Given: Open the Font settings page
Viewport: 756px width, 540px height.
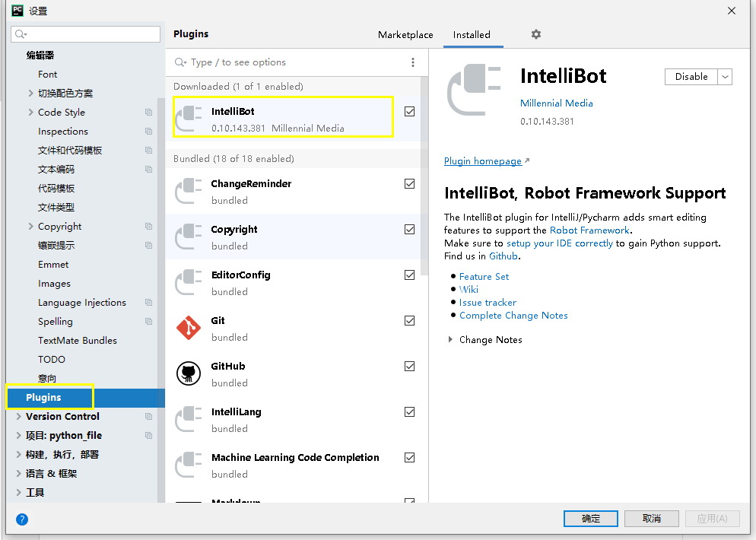Looking at the screenshot, I should pos(47,75).
